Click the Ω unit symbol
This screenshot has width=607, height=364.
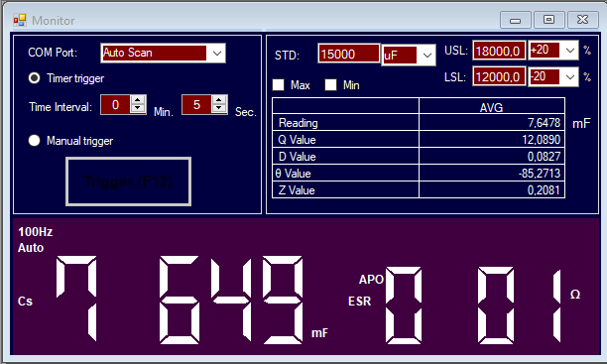point(575,295)
